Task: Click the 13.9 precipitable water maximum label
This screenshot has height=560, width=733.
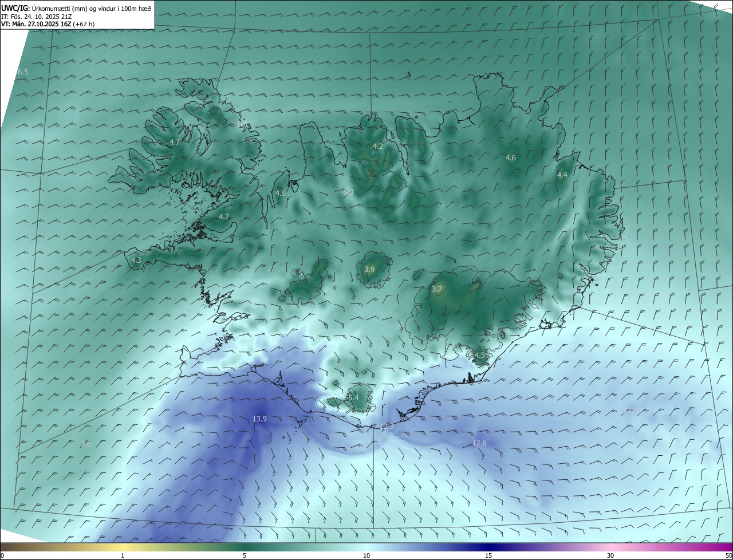Action: click(259, 419)
